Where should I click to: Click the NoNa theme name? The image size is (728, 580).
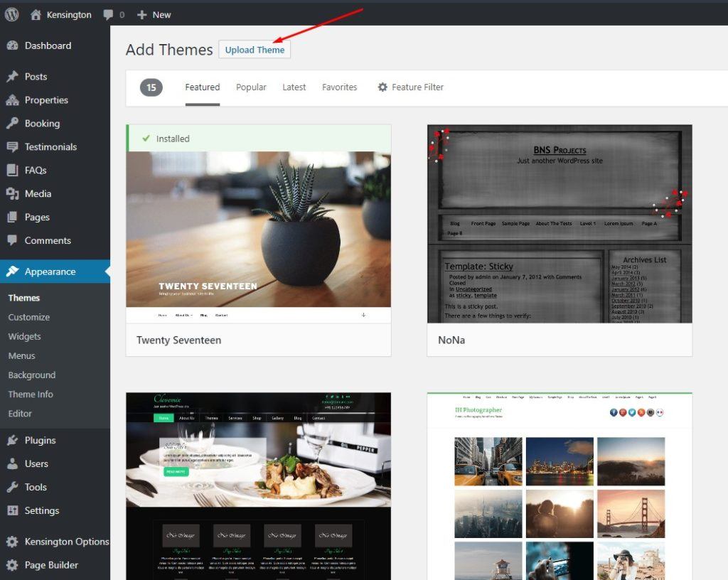click(x=451, y=340)
